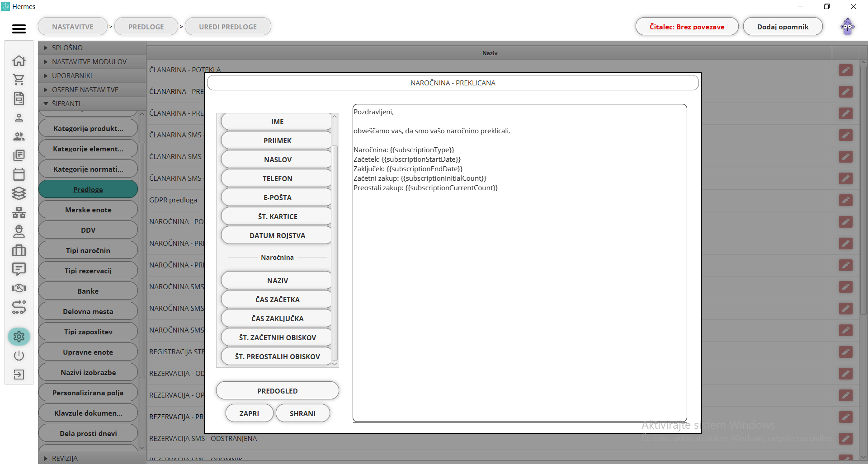Click scroll-down arrow of Šifranti menu
Viewport: 868px width, 464px height.
click(142, 448)
